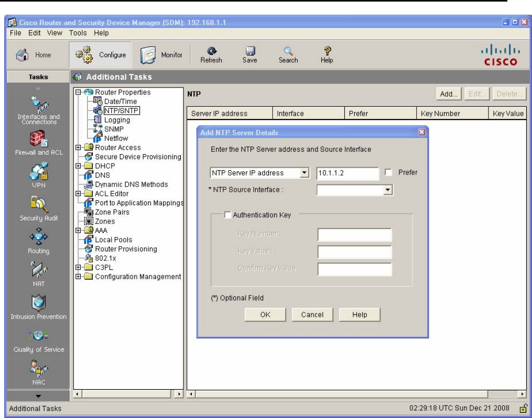Select the SNMP tree node
This screenshot has height=418, width=532.
[114, 129]
